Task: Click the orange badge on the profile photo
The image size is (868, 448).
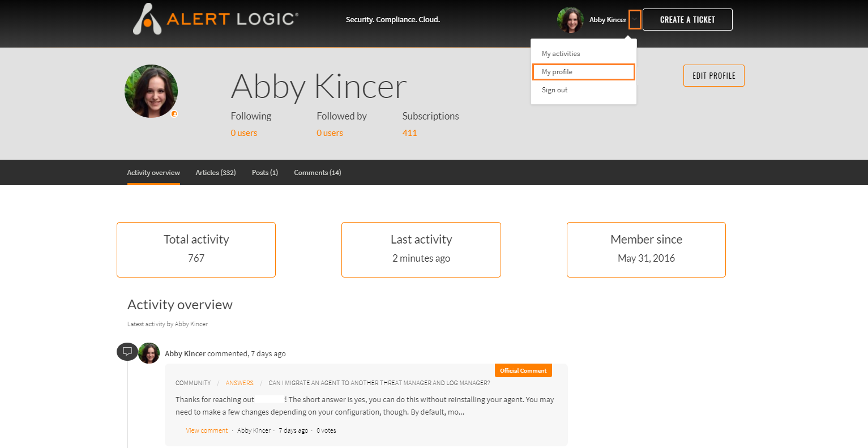Action: (x=174, y=114)
